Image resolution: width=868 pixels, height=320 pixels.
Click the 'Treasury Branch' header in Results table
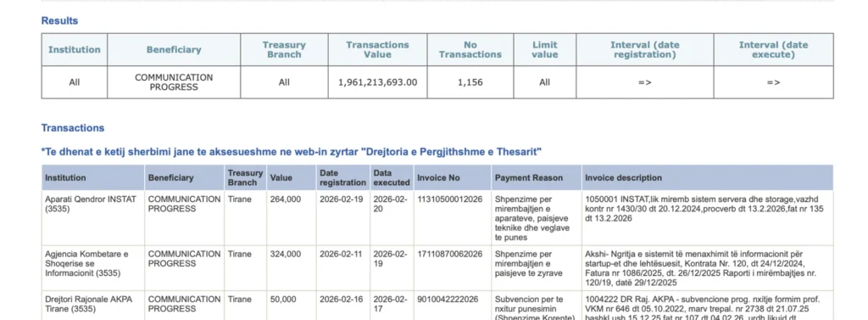coord(284,49)
